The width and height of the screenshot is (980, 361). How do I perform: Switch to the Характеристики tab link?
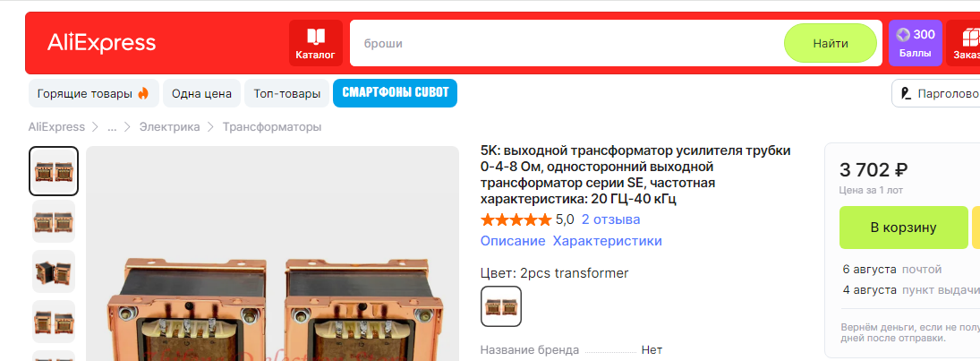pyautogui.click(x=608, y=241)
